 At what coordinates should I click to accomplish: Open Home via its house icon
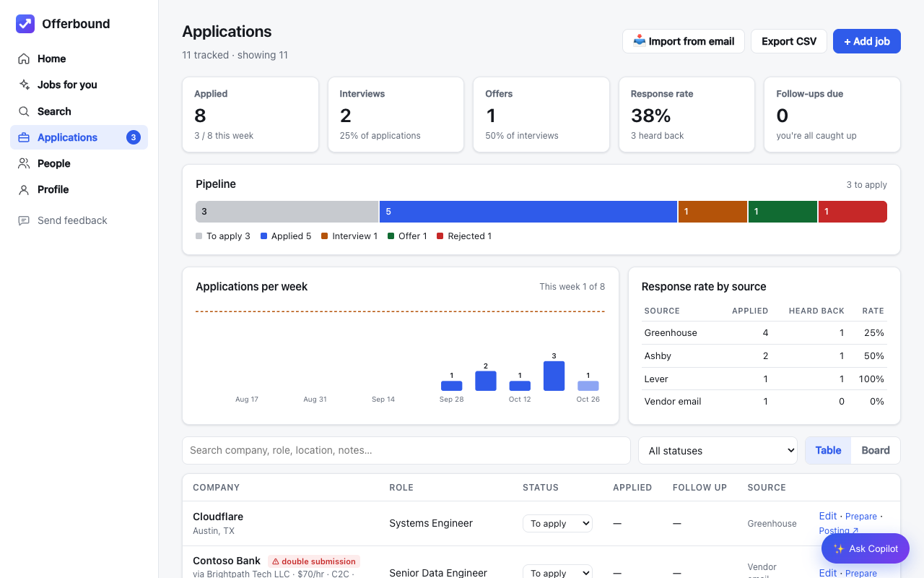pyautogui.click(x=24, y=59)
